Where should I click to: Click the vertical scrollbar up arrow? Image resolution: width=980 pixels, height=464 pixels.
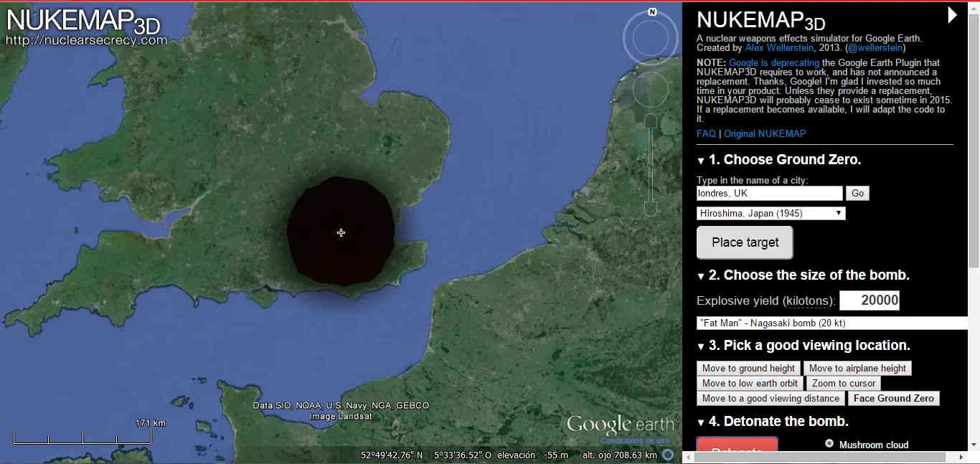click(974, 7)
